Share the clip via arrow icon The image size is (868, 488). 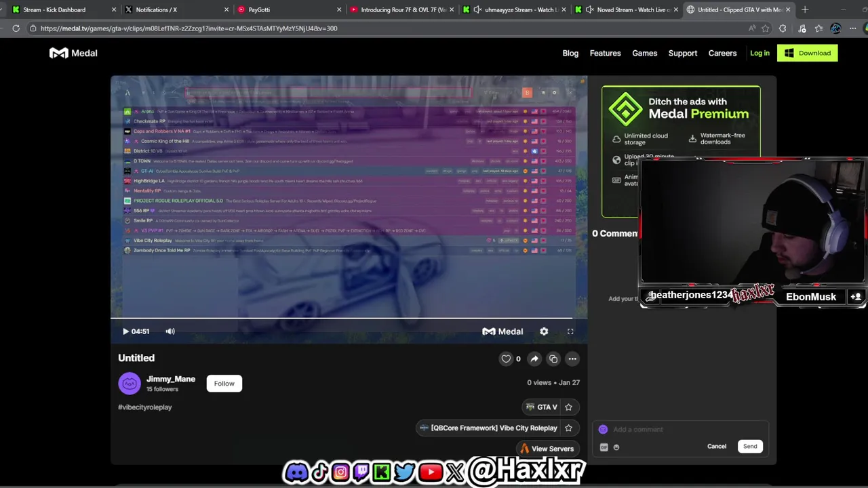534,359
